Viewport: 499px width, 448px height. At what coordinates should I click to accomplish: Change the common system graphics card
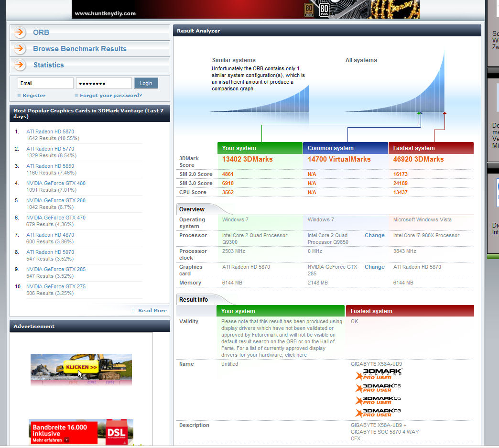(375, 267)
